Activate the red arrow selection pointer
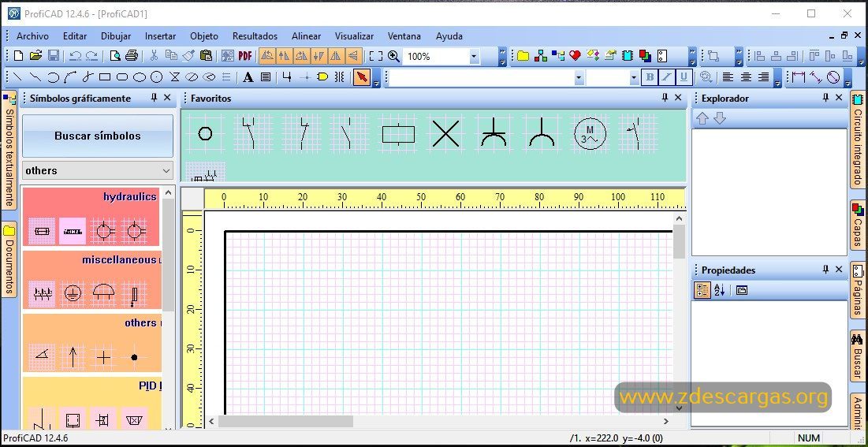Viewport: 868px width, 447px height. 362,77
